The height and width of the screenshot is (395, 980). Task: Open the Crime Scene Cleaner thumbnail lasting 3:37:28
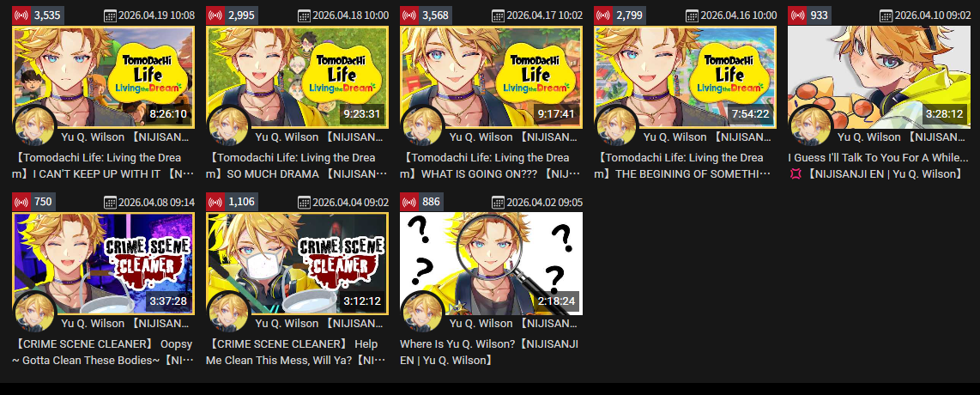(x=104, y=263)
